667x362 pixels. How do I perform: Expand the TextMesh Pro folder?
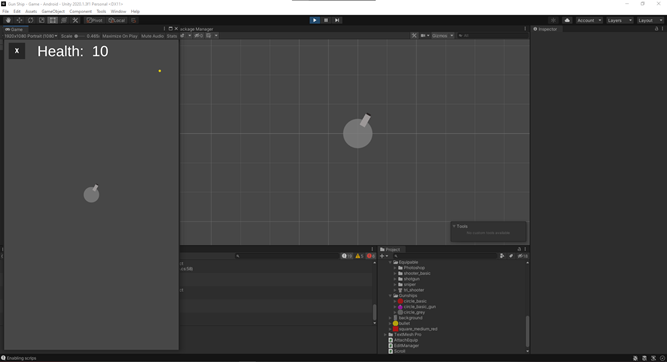click(385, 334)
